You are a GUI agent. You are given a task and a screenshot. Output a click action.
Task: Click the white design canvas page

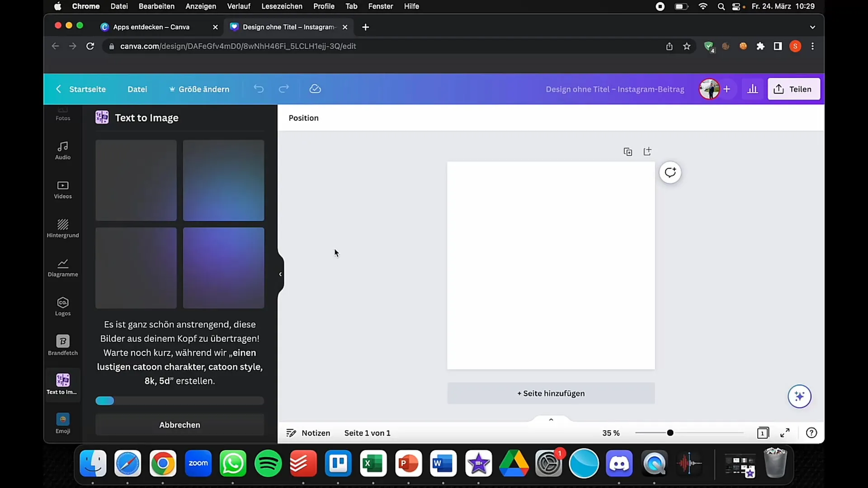tap(551, 265)
